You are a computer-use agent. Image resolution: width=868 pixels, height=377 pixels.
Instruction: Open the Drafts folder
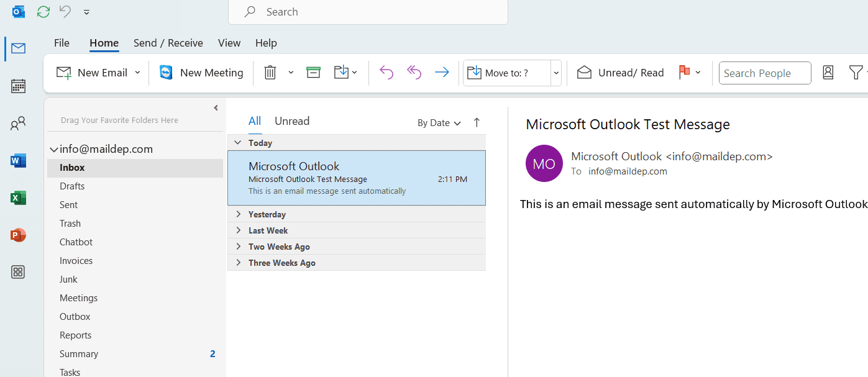(x=135, y=186)
